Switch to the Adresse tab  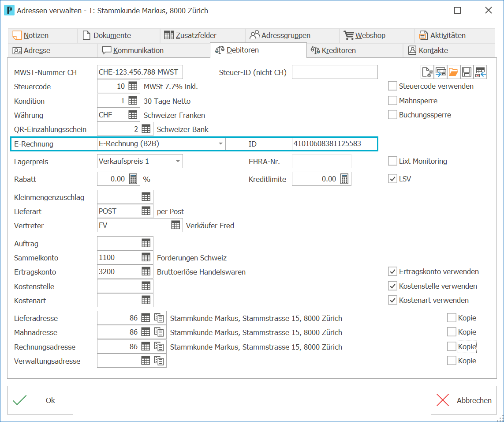click(52, 50)
